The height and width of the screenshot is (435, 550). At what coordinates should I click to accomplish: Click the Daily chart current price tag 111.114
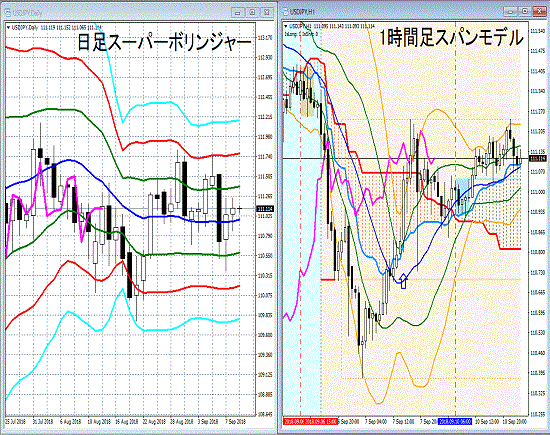265,209
